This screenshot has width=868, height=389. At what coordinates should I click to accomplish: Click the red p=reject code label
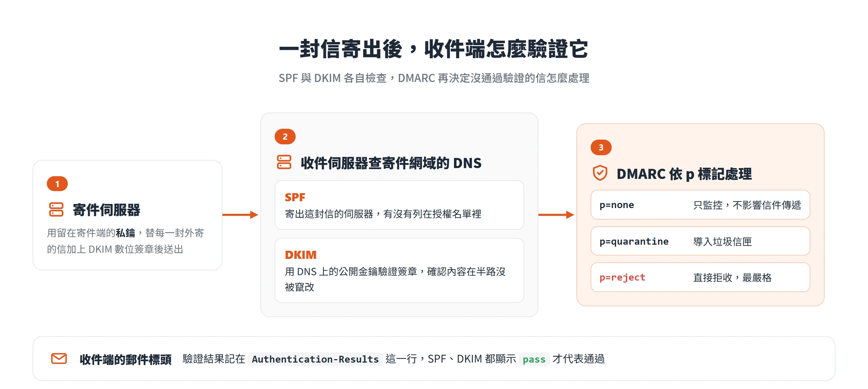coord(623,277)
